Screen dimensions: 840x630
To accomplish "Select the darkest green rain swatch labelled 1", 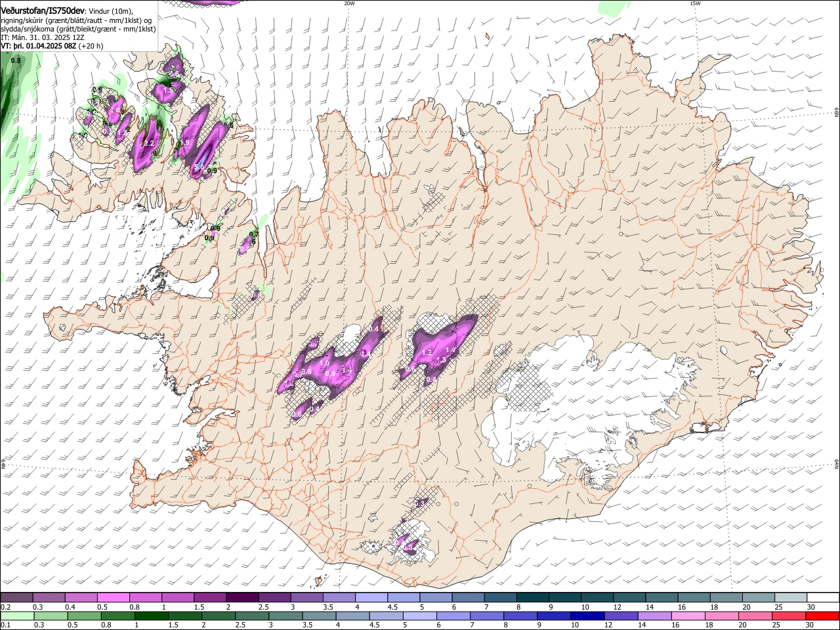I will (x=151, y=616).
